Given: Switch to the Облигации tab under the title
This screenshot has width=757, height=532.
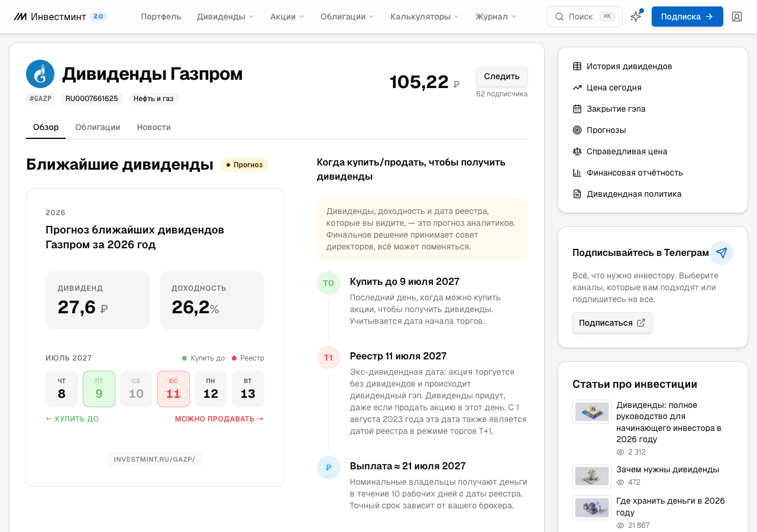Looking at the screenshot, I should (x=98, y=127).
